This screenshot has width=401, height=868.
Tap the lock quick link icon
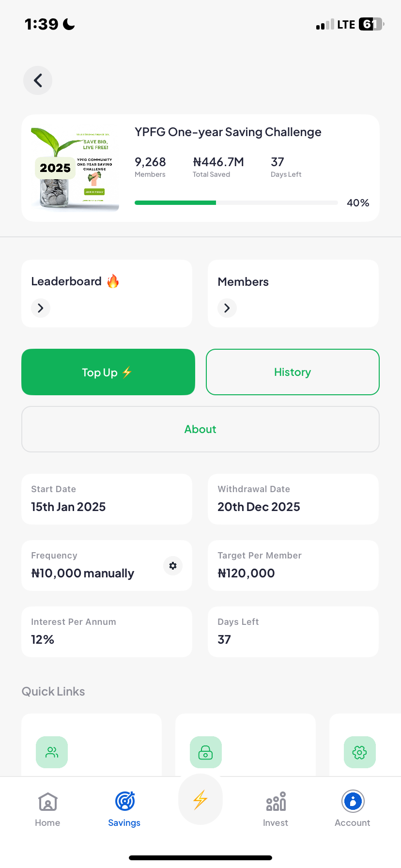tap(206, 752)
